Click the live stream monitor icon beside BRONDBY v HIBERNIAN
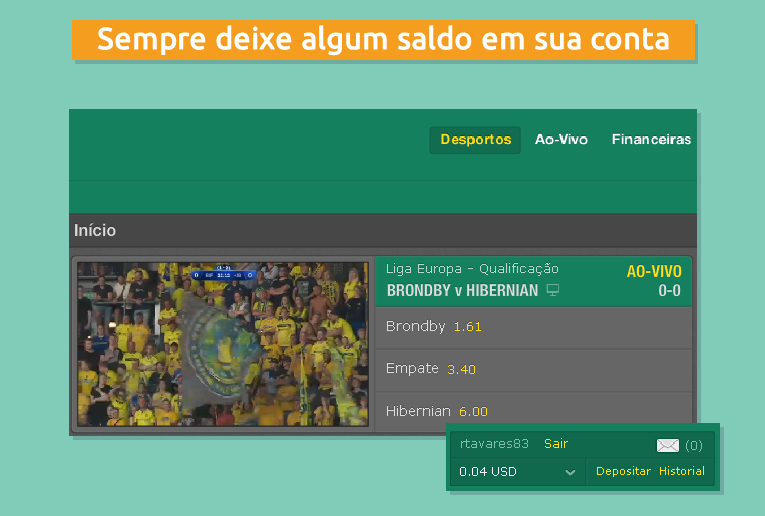Screen dimensions: 765x516 point(553,290)
